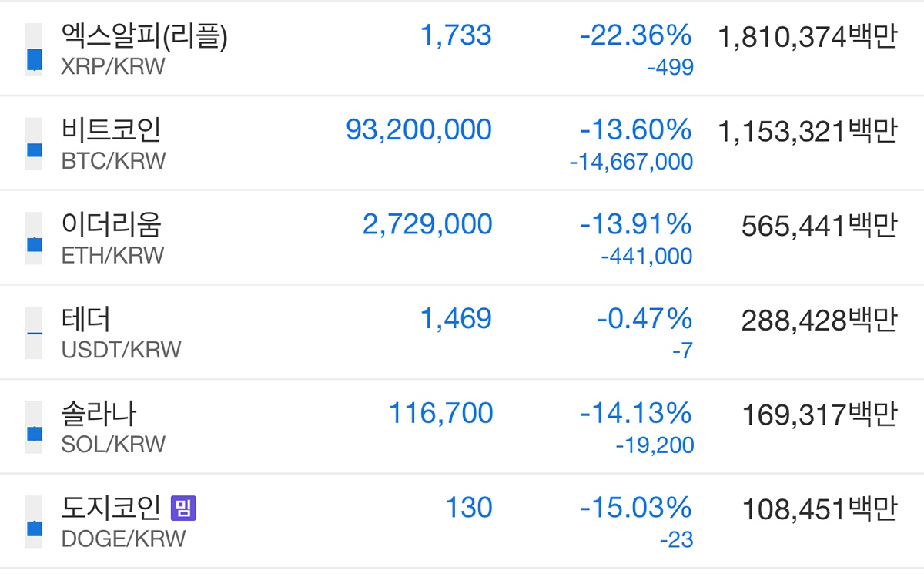Click the Ethereum mini candle icon
Image resolution: width=924 pixels, height=574 pixels.
[34, 237]
